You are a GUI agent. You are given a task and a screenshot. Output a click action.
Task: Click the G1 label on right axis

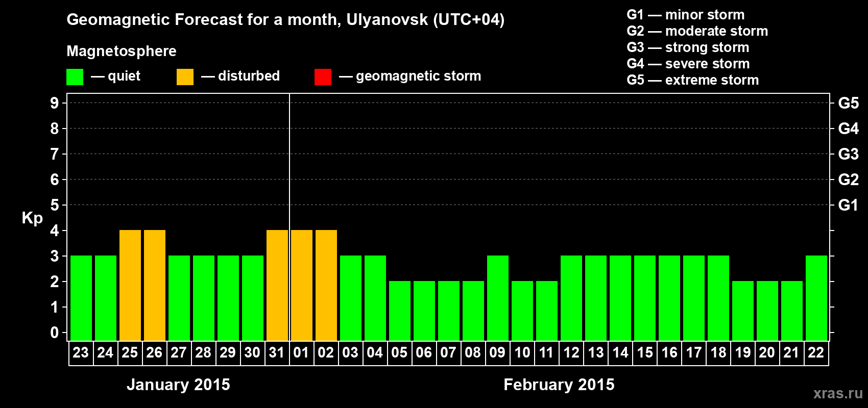(x=849, y=205)
